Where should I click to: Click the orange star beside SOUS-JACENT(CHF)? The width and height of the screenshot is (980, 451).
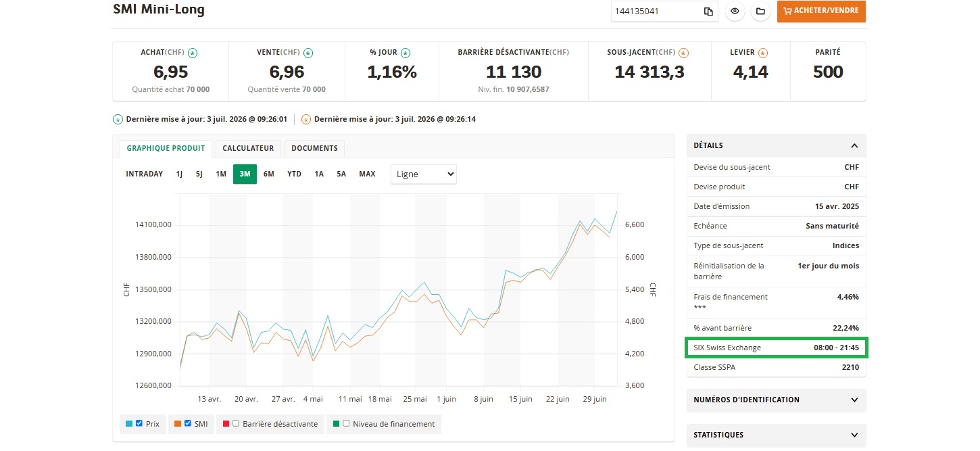[683, 53]
